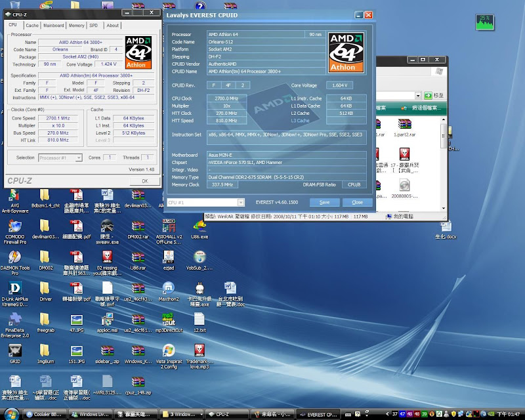Open the Driver folder on desktop
Screen dimensions: 525x420
click(45, 292)
